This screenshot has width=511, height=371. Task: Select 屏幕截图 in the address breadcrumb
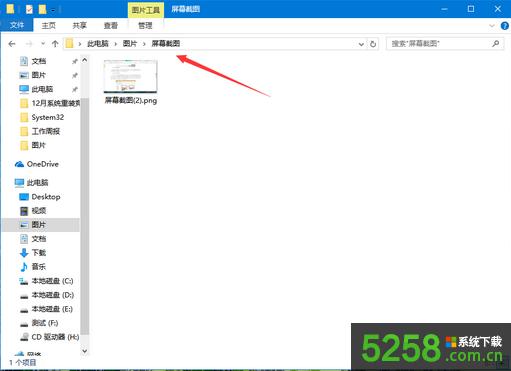tap(166, 44)
